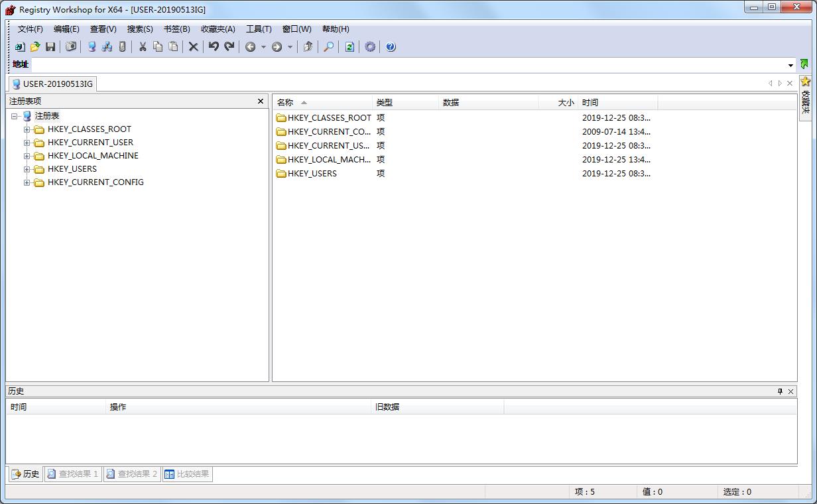Select the 注册表 root tree item
The width and height of the screenshot is (817, 504).
click(x=47, y=116)
